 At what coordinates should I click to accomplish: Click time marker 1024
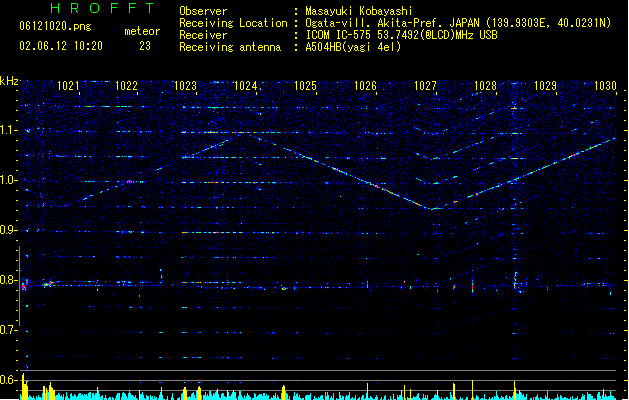tap(245, 86)
